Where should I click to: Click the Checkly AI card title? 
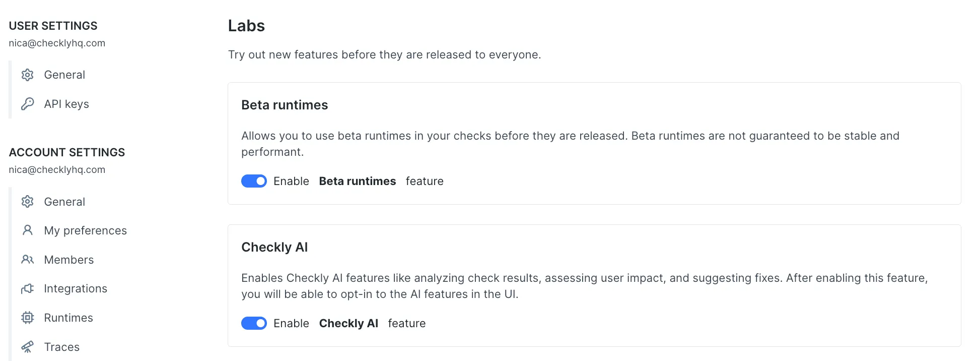coord(274,247)
